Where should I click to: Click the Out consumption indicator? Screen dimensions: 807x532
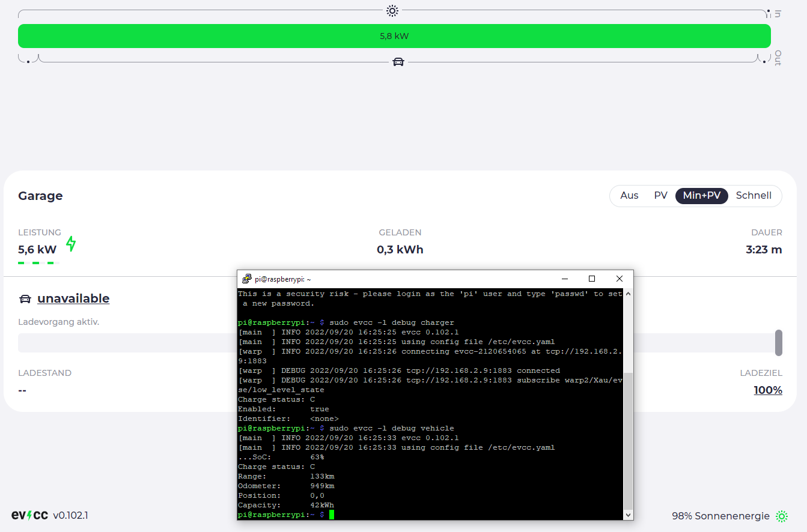(x=776, y=58)
